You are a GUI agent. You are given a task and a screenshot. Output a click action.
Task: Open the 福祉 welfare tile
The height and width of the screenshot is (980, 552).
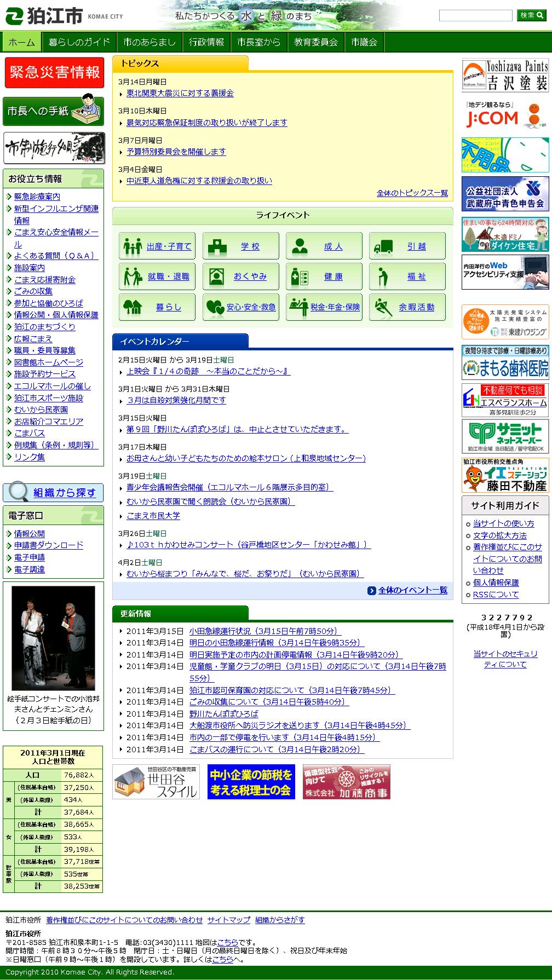(x=407, y=276)
